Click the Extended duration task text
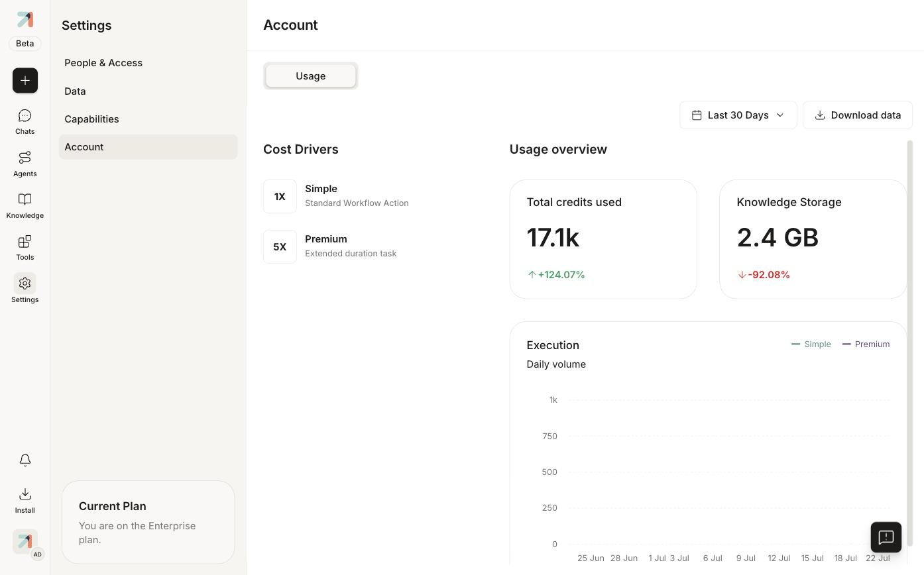The image size is (924, 575). point(351,254)
